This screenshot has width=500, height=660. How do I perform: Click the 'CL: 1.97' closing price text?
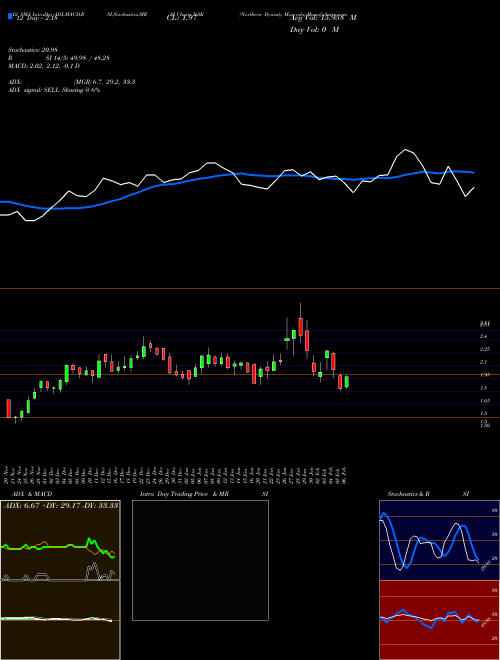click(181, 18)
